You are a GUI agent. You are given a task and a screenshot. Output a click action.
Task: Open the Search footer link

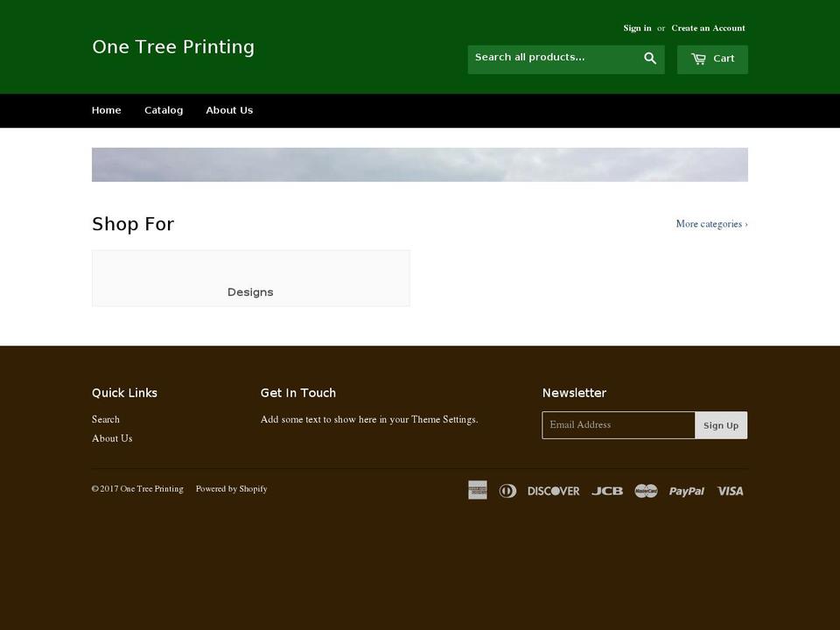(106, 419)
